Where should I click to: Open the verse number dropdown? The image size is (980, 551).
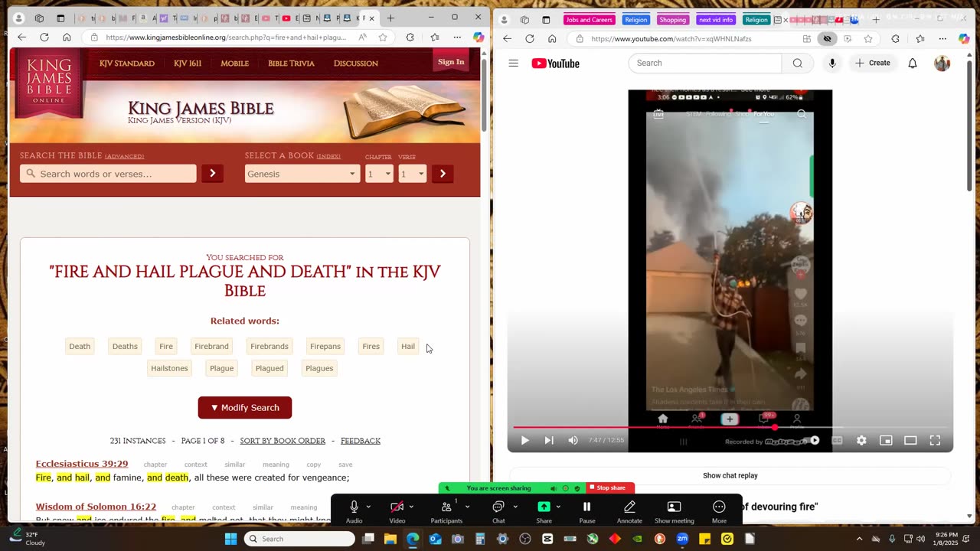coord(412,174)
